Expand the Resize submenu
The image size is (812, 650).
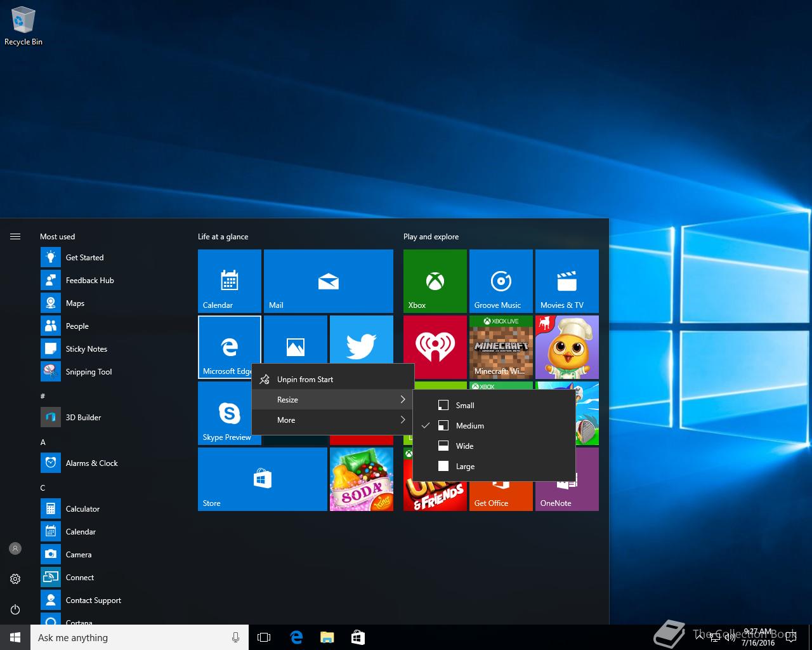(x=333, y=399)
